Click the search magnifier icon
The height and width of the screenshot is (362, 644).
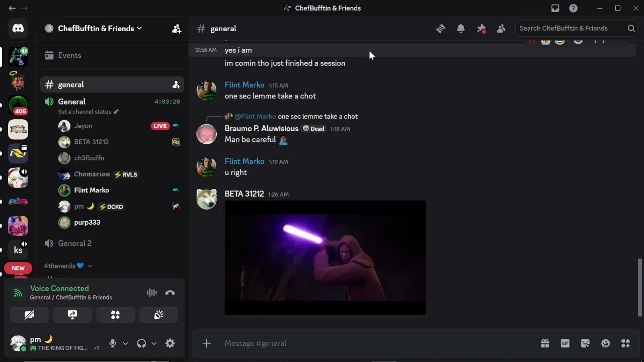(631, 29)
